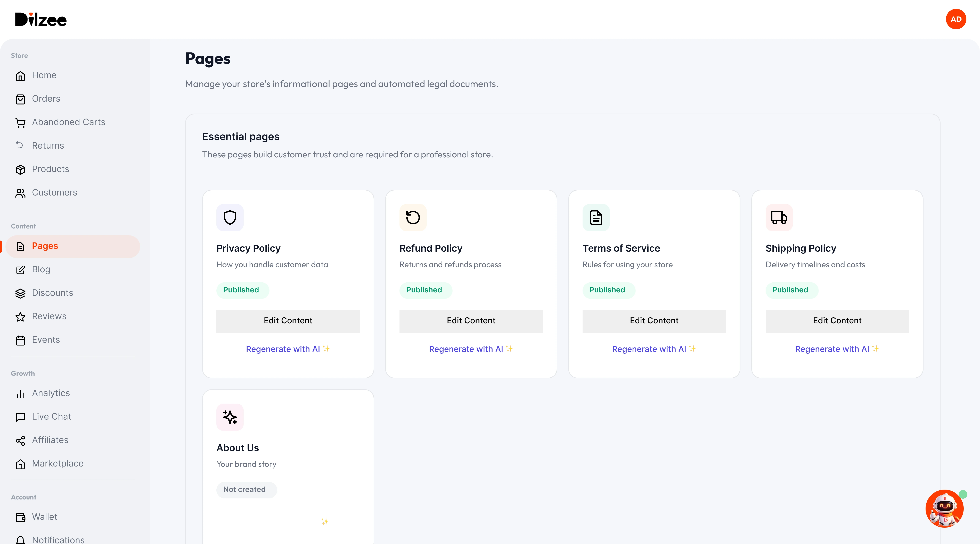Regenerate Privacy Policy with AI
980x544 pixels.
coord(288,349)
